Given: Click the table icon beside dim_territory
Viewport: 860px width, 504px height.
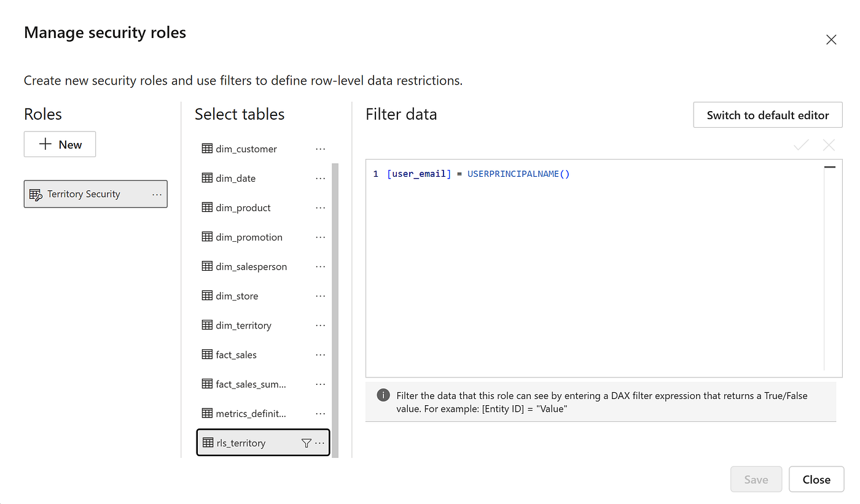Looking at the screenshot, I should pos(207,325).
